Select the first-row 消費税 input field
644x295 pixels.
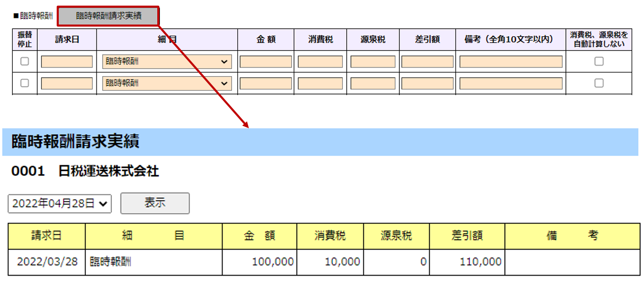320,62
